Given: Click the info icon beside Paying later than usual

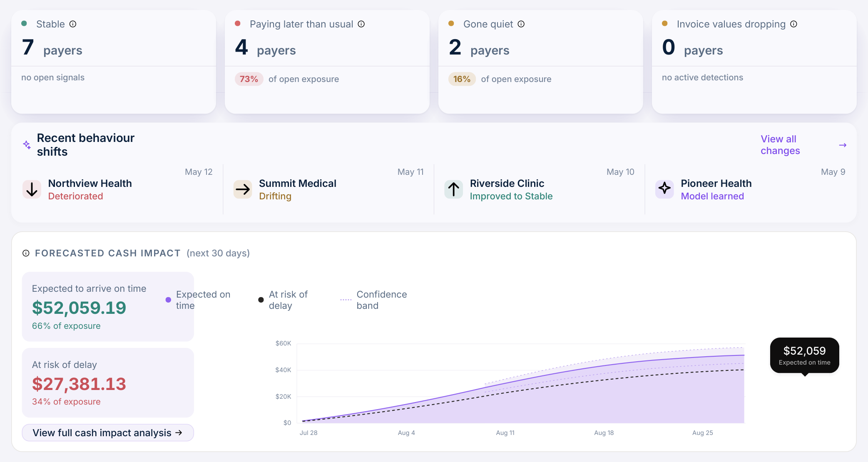Looking at the screenshot, I should click(x=361, y=24).
